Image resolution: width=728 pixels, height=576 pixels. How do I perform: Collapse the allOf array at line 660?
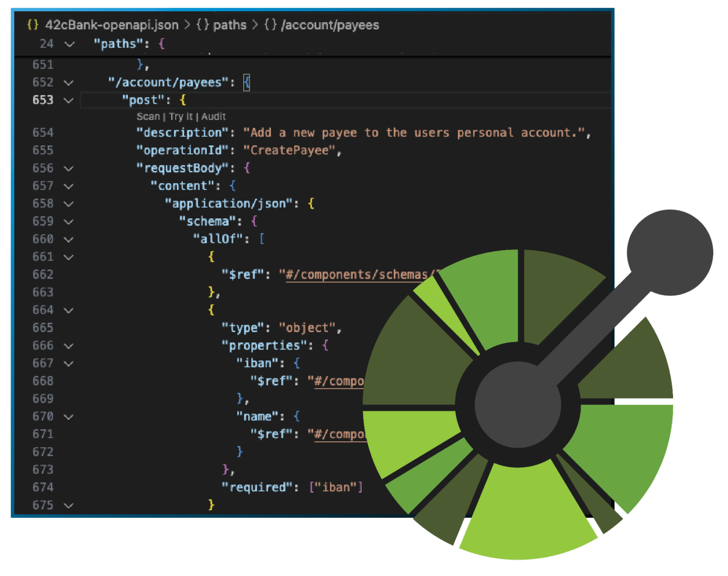(69, 240)
